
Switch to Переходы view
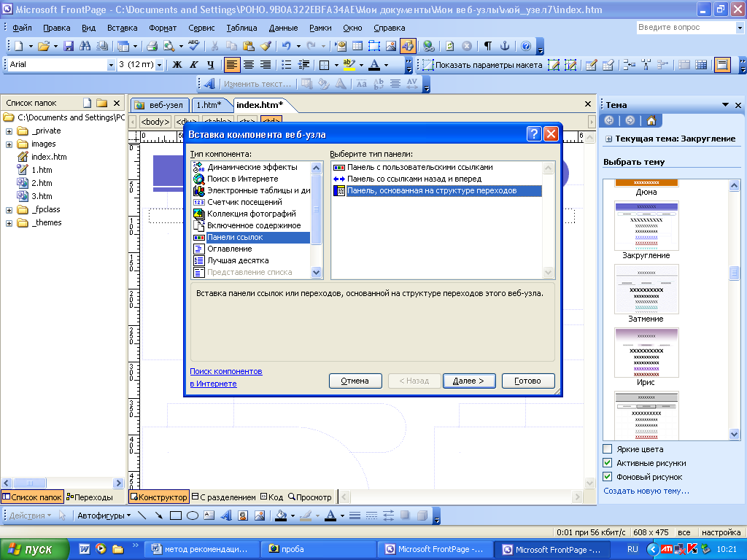(90, 497)
